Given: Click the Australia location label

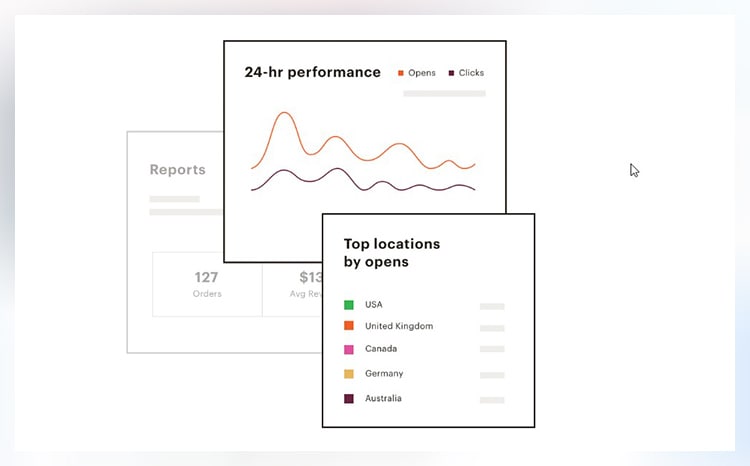Looking at the screenshot, I should (x=383, y=399).
